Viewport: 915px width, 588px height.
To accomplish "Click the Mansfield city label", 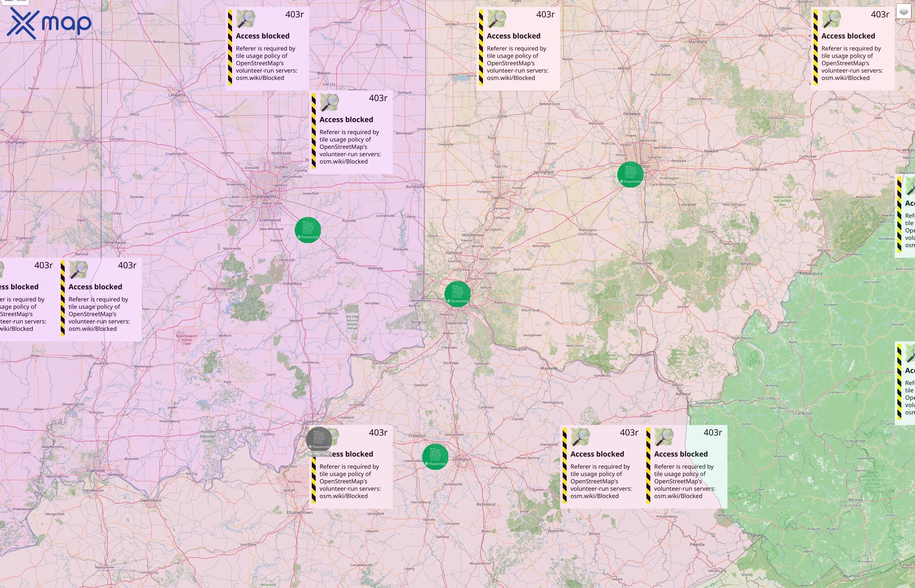I will coord(697,41).
